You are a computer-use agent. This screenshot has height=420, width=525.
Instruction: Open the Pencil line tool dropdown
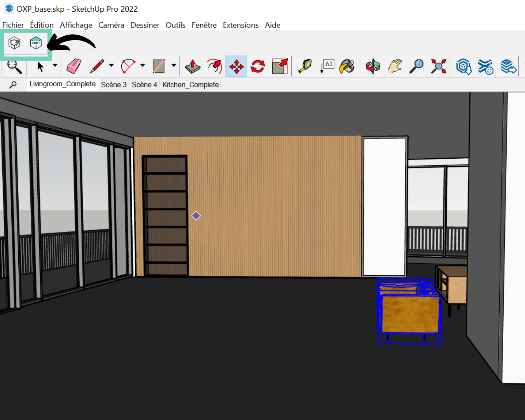[x=111, y=65]
